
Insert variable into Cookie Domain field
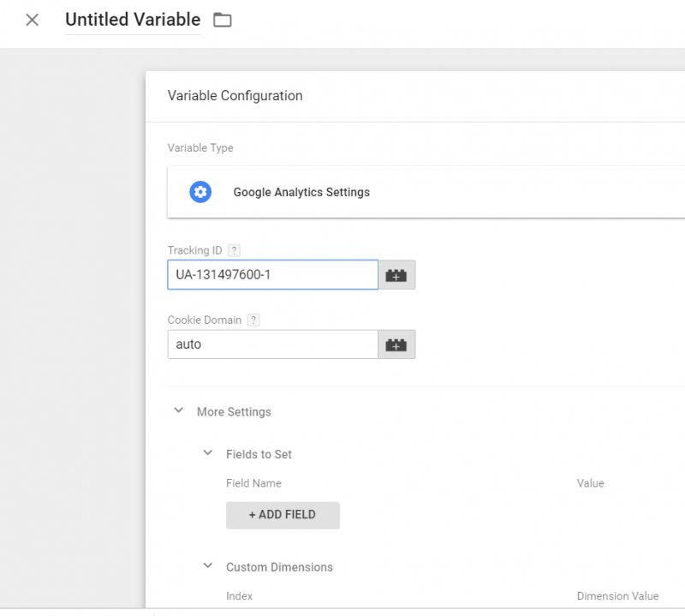396,344
